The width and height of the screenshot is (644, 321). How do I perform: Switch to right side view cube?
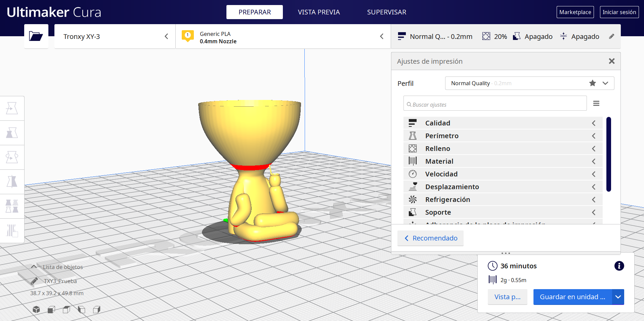point(97,310)
